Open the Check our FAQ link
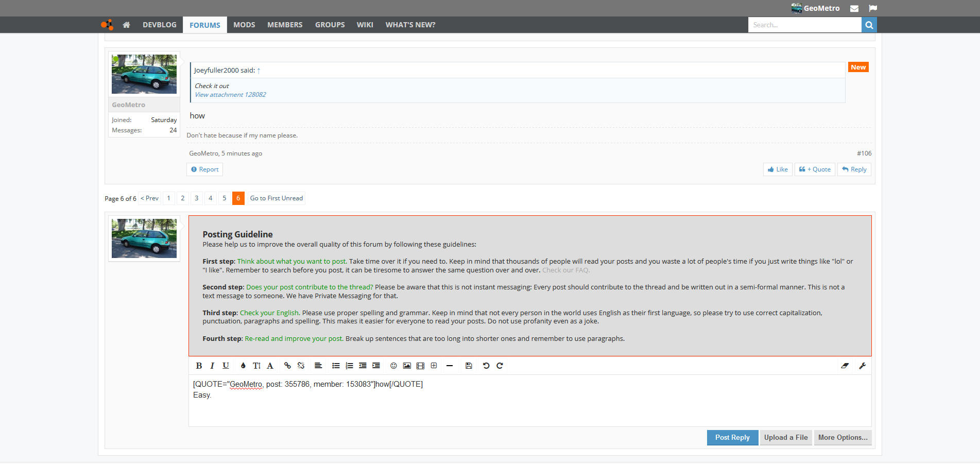Viewport: 980px width, 464px height. (566, 270)
